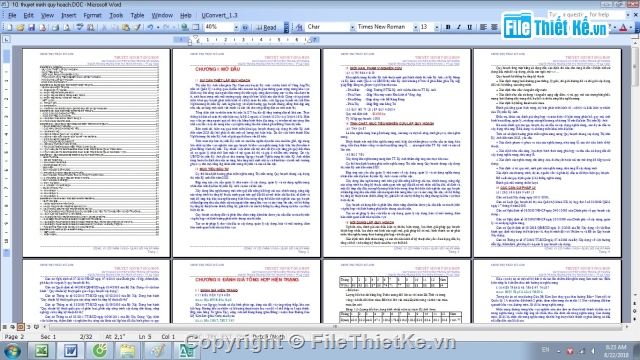The height and width of the screenshot is (360, 640).
Task: Pick font color red A swatch
Action: (623, 27)
